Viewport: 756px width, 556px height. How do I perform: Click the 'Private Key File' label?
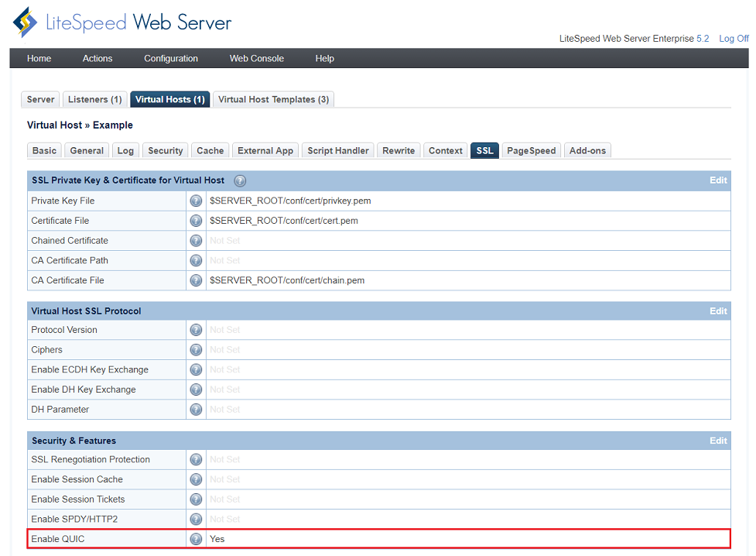(x=63, y=201)
